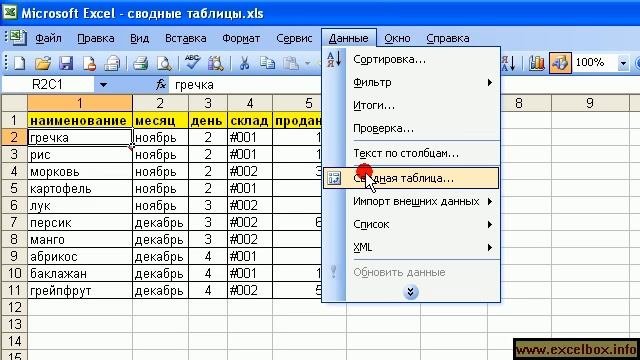This screenshot has width=640, height=360.
Task: Copy selection with the Copy icon
Action: point(267,63)
